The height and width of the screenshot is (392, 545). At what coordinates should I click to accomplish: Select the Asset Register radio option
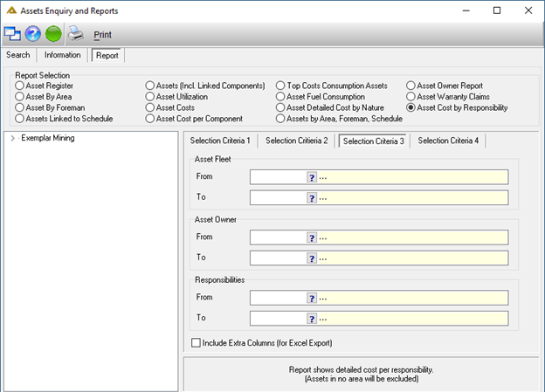coord(19,86)
